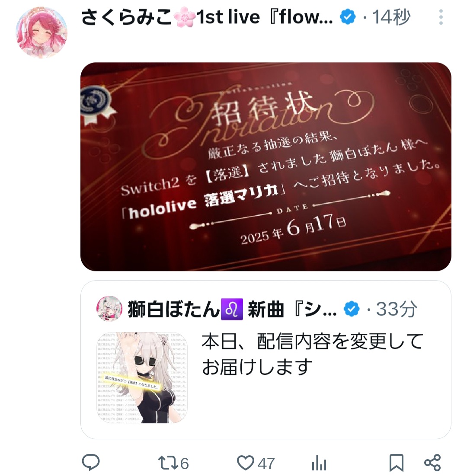Image resolution: width=467 pixels, height=476 pixels.
Task: Bookmark this tweet
Action: [x=396, y=463]
